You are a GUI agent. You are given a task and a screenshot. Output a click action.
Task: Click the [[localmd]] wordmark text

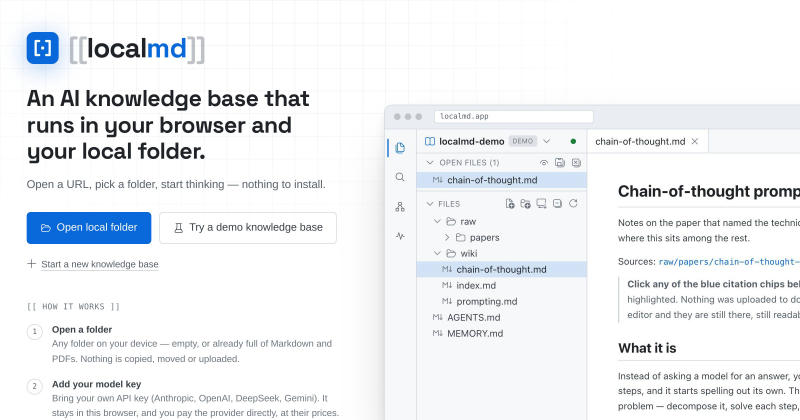tap(137, 49)
